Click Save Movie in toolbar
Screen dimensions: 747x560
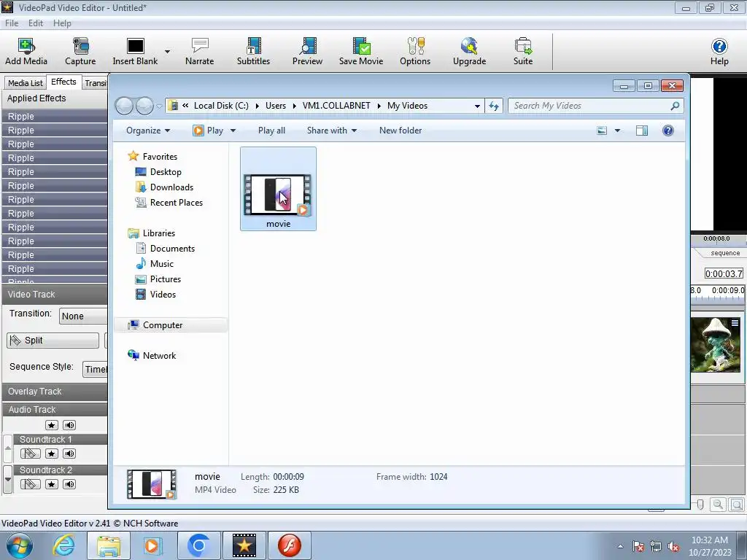coord(361,52)
